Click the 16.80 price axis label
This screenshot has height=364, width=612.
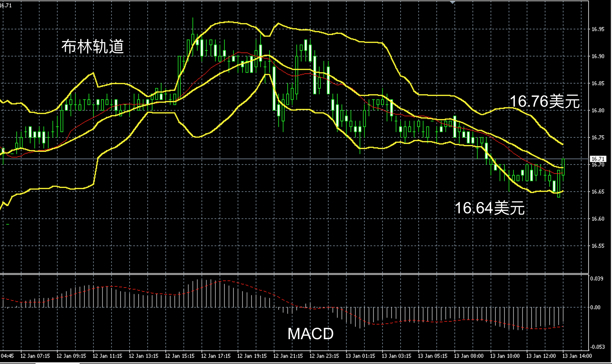point(598,111)
